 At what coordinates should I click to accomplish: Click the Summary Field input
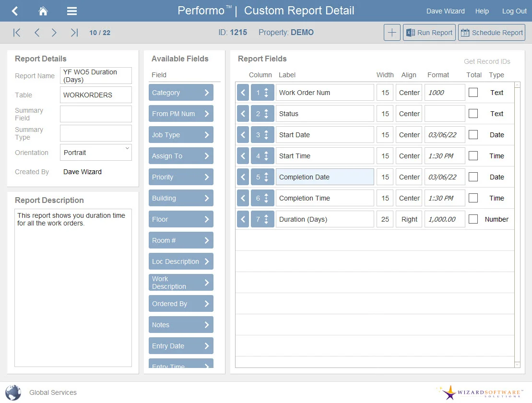[95, 114]
